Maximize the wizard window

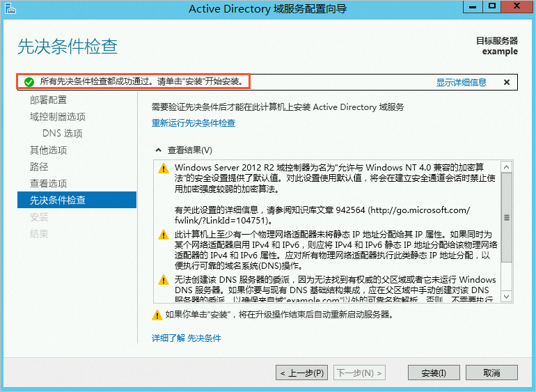(492, 6)
